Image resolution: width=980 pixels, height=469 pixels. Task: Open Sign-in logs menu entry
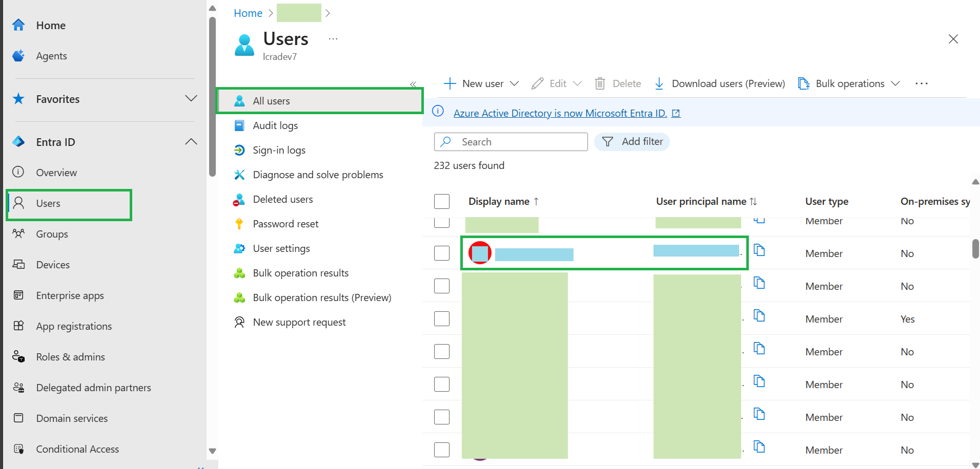[279, 150]
